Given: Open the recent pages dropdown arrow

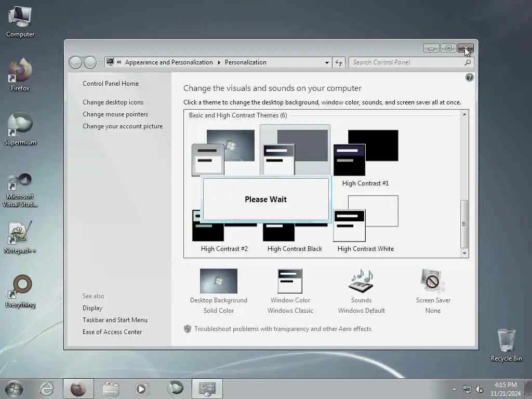Looking at the screenshot, I should tap(100, 62).
